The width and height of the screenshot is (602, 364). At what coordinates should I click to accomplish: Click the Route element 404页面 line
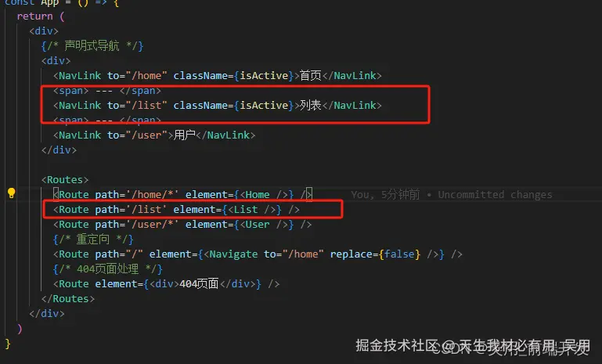coord(166,283)
